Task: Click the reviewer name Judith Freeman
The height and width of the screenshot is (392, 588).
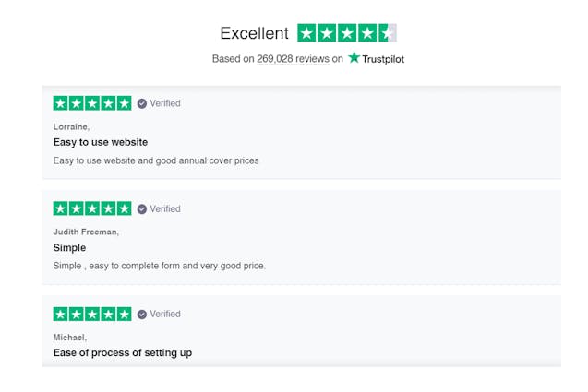Action: coord(86,232)
